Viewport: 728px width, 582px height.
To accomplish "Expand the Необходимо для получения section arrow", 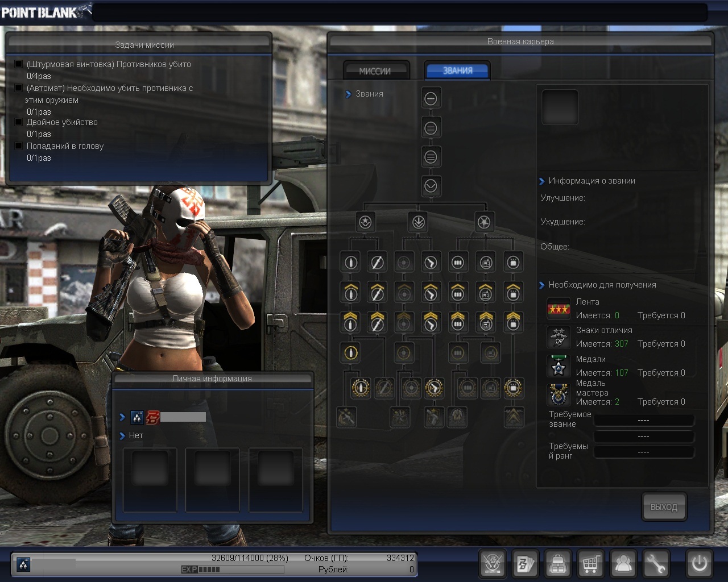I will pyautogui.click(x=541, y=285).
